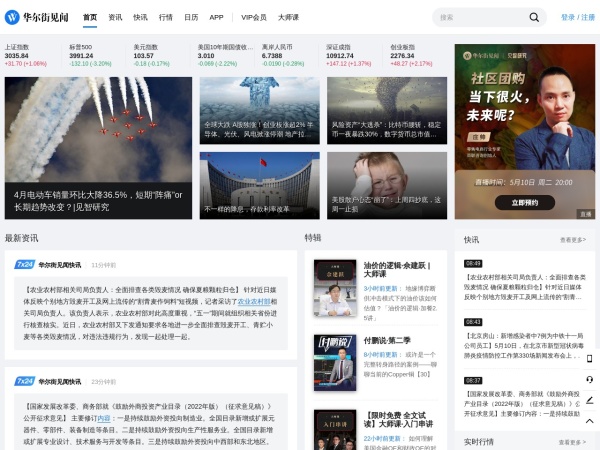Click into the 搜索 input field
600x450 pixels.
click(480, 17)
